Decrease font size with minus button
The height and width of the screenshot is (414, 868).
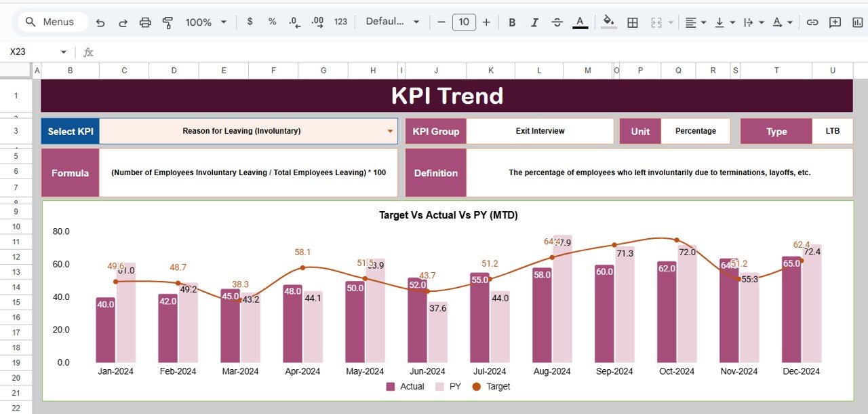click(x=441, y=22)
